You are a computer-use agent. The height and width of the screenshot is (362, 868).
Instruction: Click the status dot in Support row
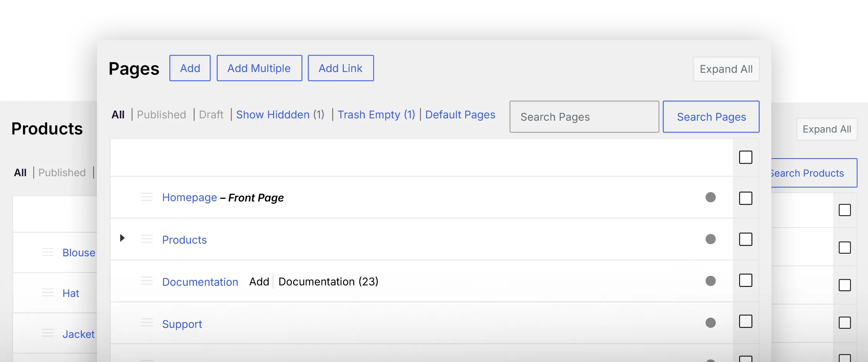(710, 323)
